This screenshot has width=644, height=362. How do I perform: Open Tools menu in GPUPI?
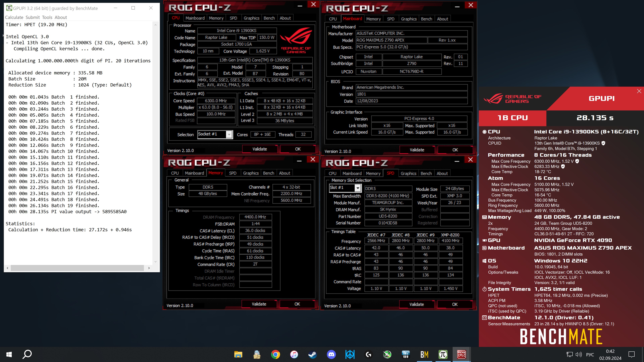(x=47, y=17)
